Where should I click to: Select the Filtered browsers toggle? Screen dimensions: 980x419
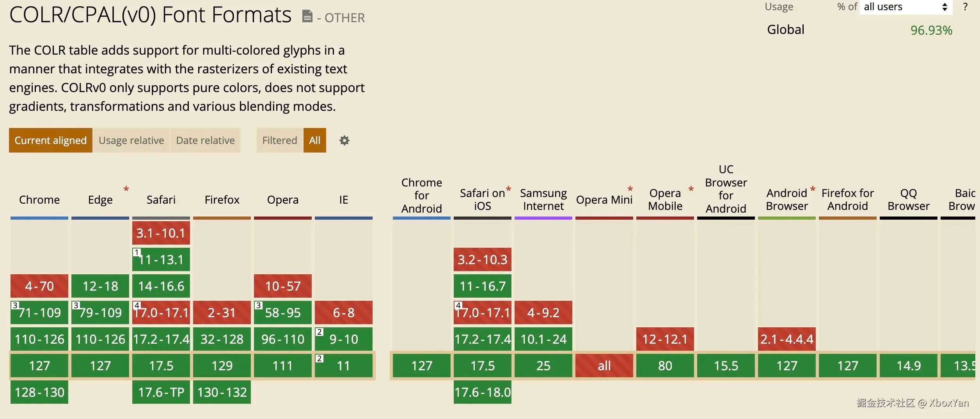pos(280,140)
